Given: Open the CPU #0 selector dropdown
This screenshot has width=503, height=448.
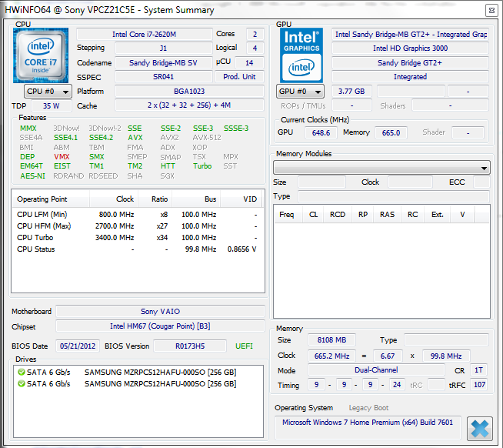Looking at the screenshot, I should [48, 92].
